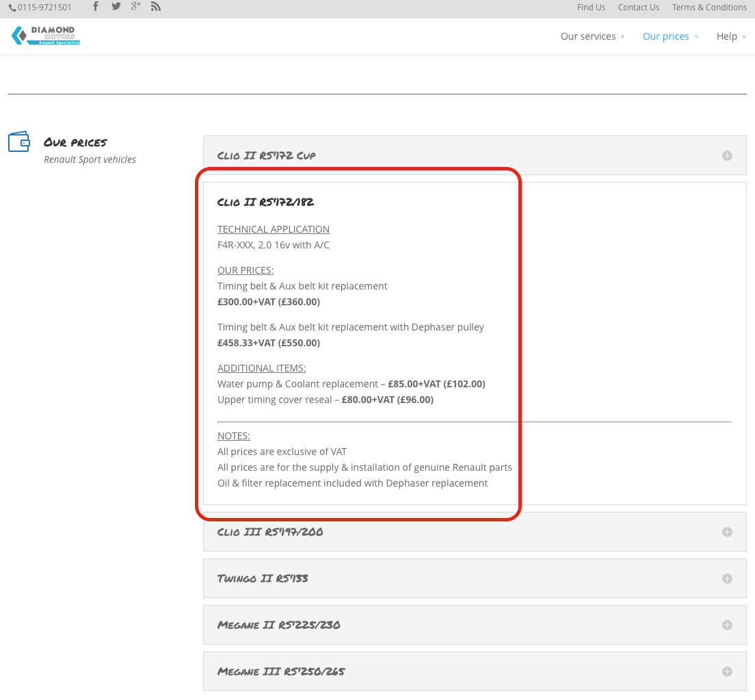Collapse the open Clio II RS'172/182 section

click(265, 202)
